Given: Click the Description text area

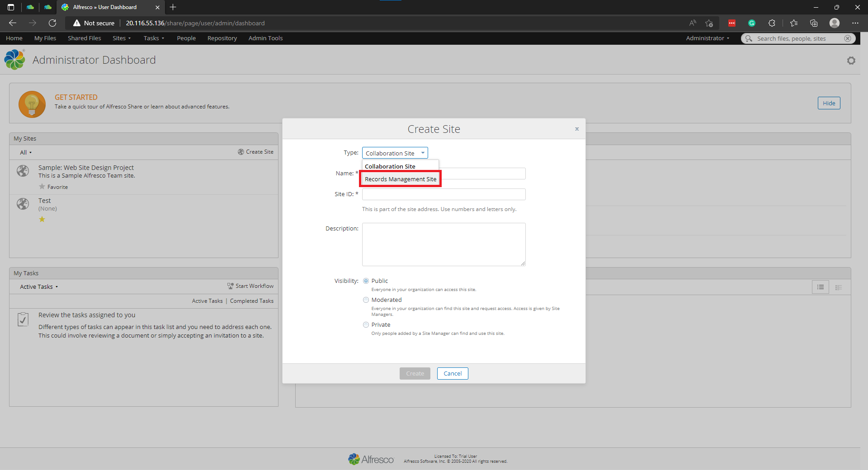Looking at the screenshot, I should coord(443,244).
